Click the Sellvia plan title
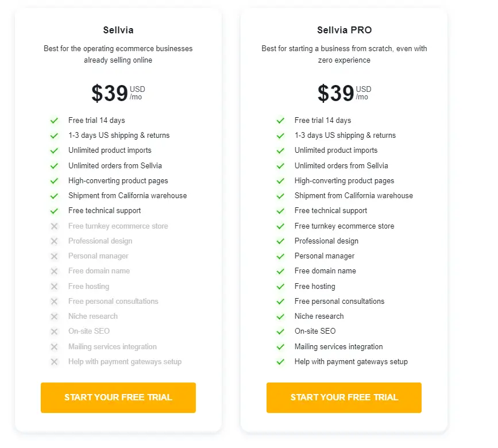The width and height of the screenshot is (498, 448). [118, 30]
